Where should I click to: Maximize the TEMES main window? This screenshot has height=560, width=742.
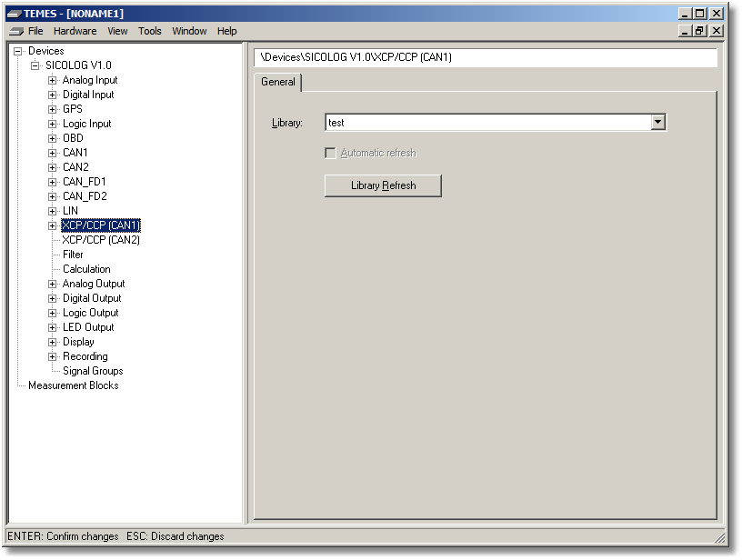(699, 14)
